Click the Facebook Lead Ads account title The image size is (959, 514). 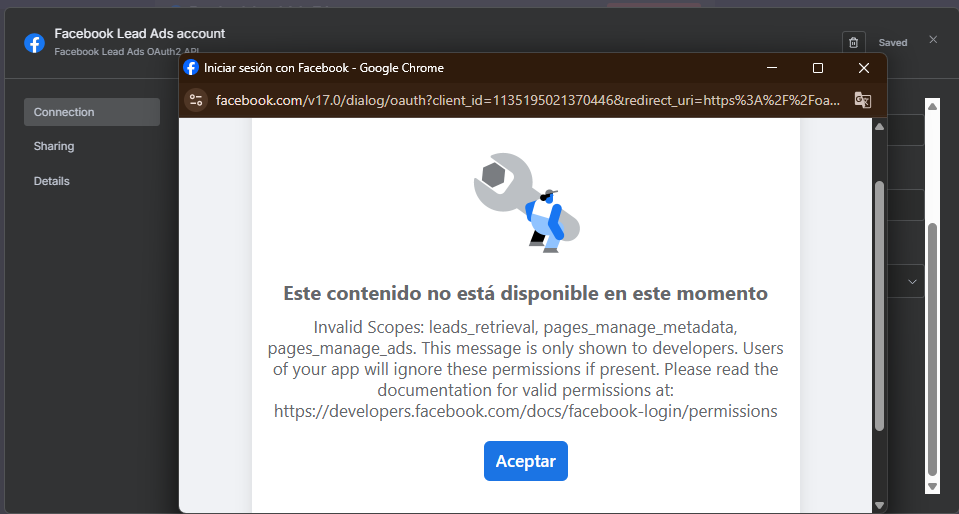[139, 34]
